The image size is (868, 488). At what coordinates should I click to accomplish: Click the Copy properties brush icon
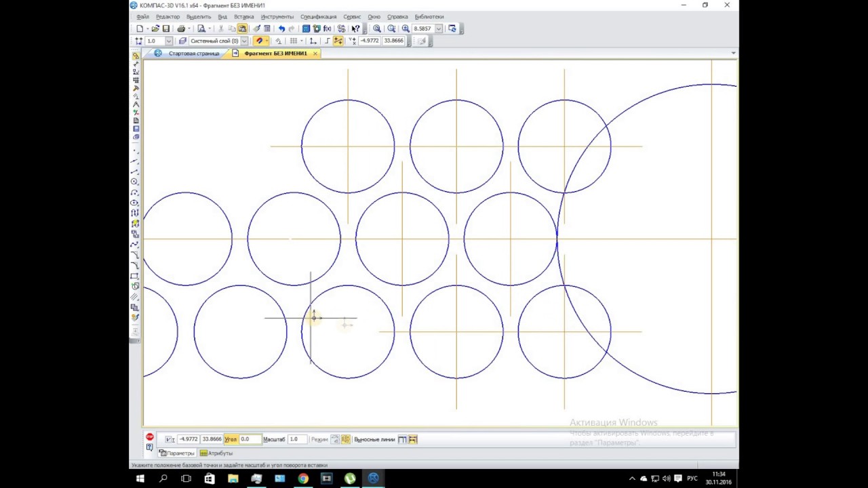tap(256, 28)
